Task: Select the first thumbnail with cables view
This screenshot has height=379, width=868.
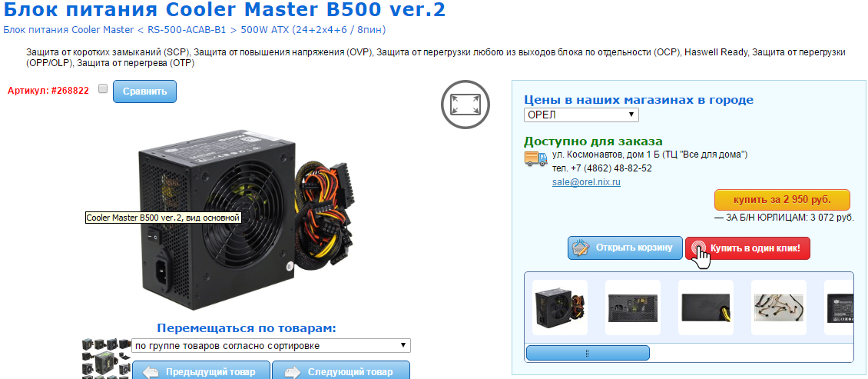Action: click(560, 308)
